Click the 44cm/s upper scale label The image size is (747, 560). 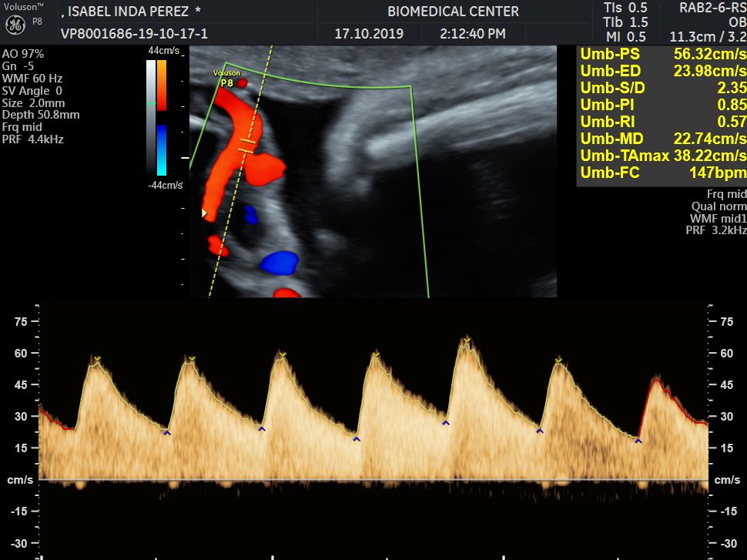(x=164, y=51)
